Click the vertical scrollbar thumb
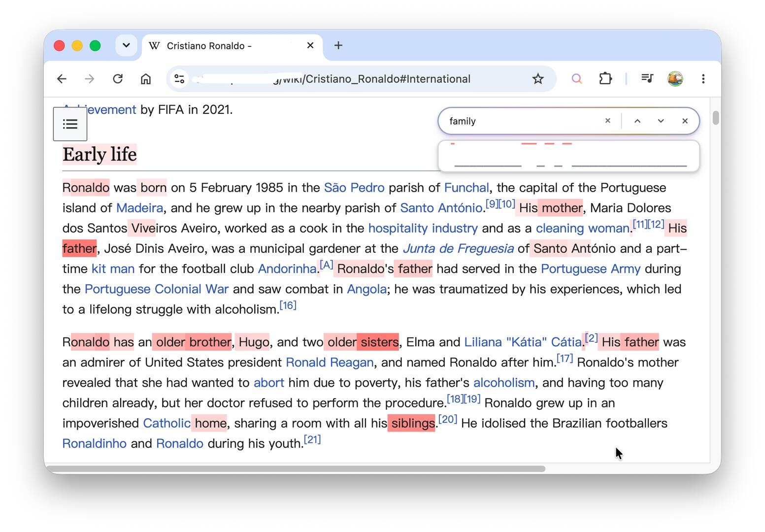The image size is (765, 532). [x=716, y=118]
